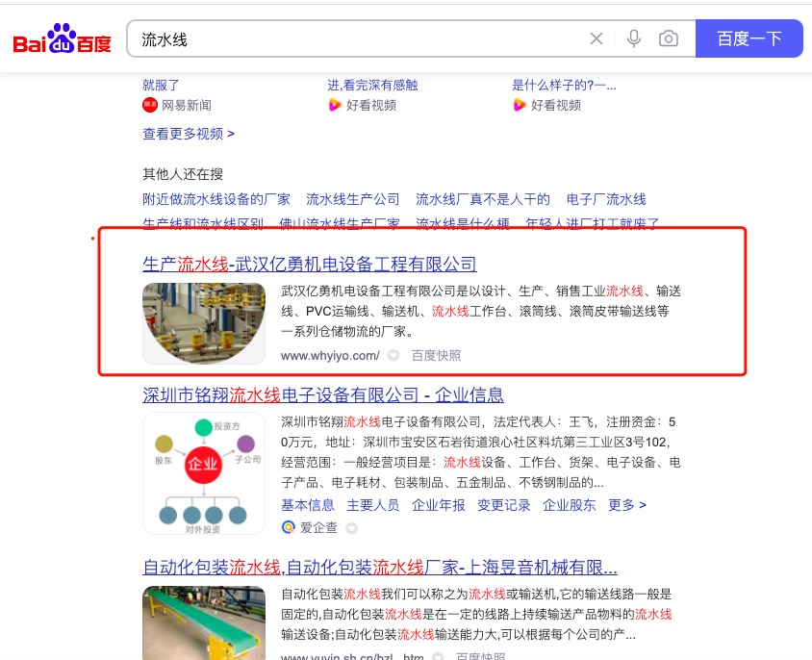
Task: Click the 百度一下 search button
Action: [x=749, y=38]
